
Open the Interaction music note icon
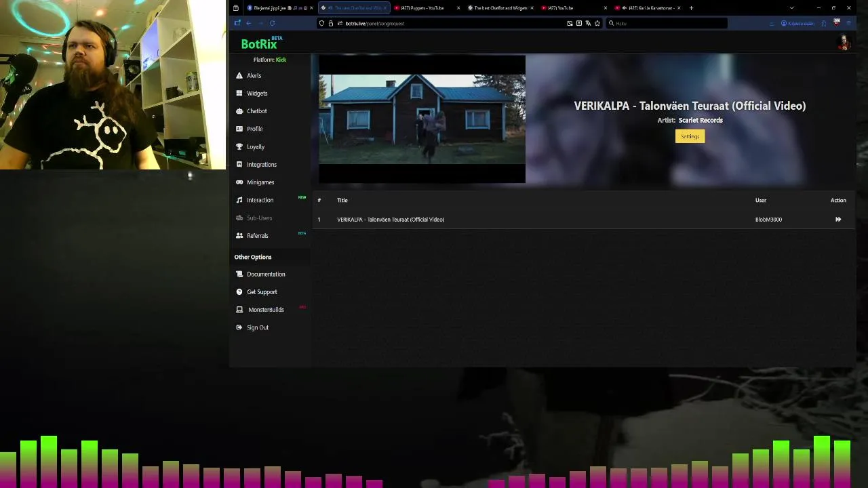[x=239, y=200]
